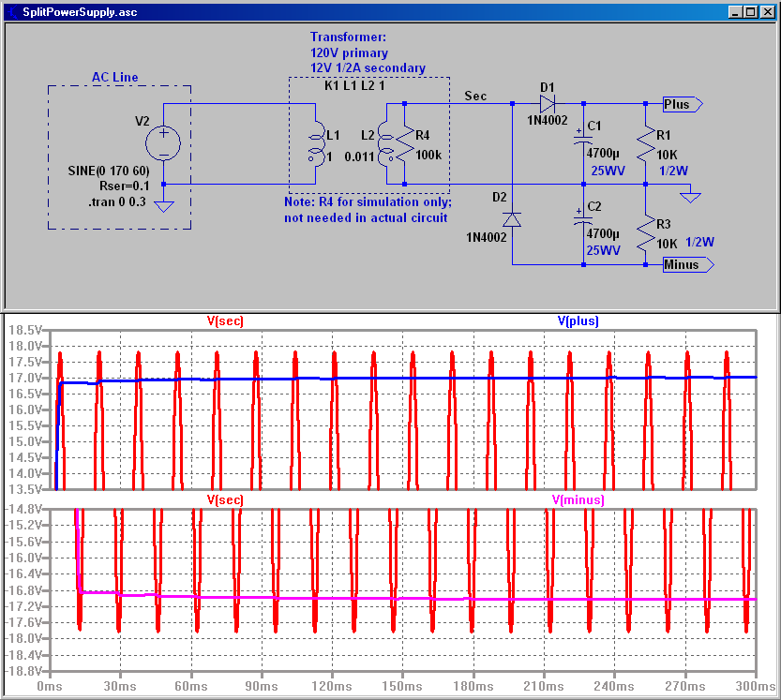Screen dimensions: 781x700
Task: Click the '120V primary' comment line
Action: 349,52
